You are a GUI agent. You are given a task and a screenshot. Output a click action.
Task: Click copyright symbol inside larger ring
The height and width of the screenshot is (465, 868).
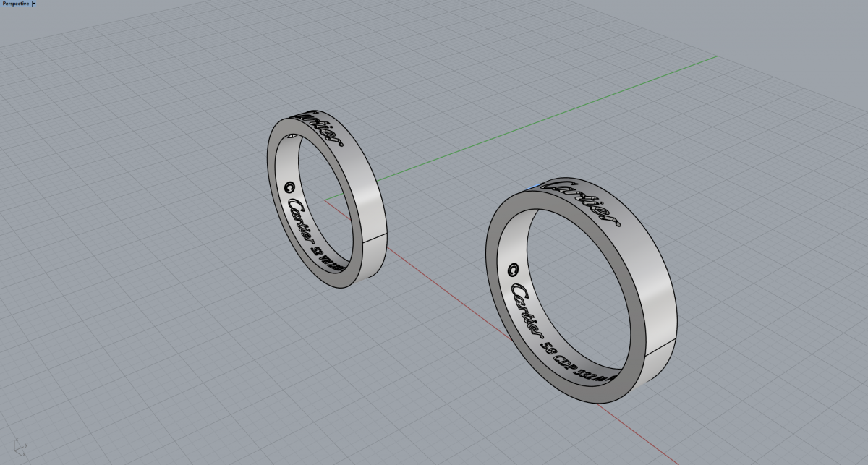(x=514, y=270)
